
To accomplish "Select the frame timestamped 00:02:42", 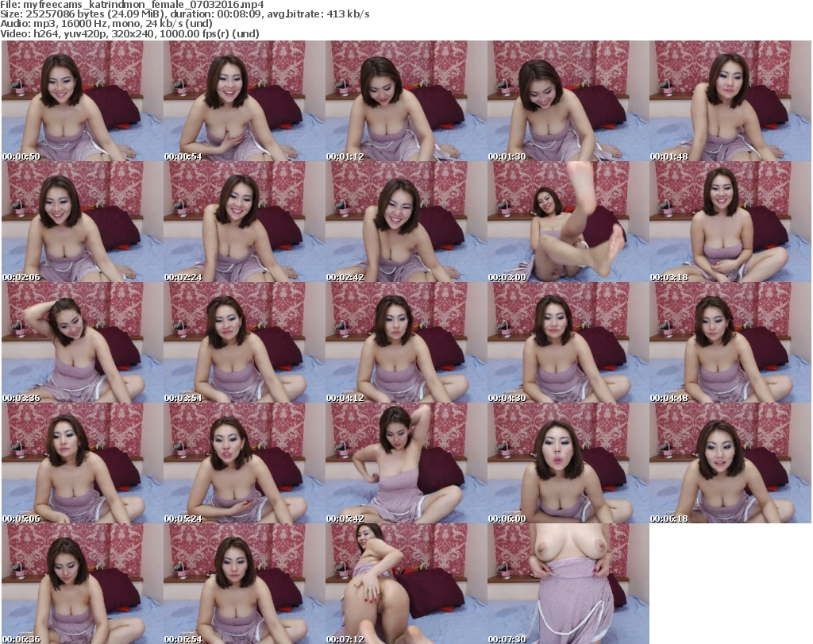I will [x=405, y=222].
